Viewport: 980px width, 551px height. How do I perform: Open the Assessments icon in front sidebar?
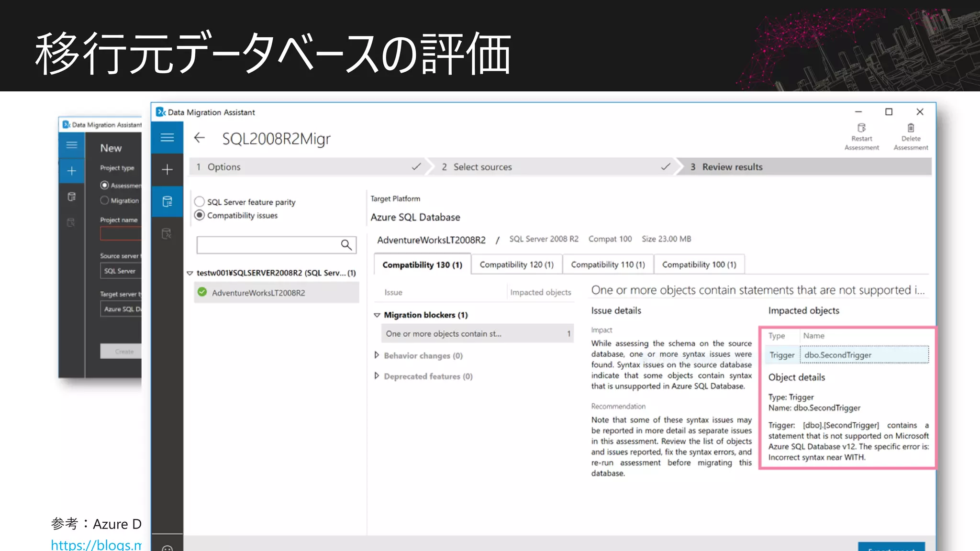pos(167,201)
